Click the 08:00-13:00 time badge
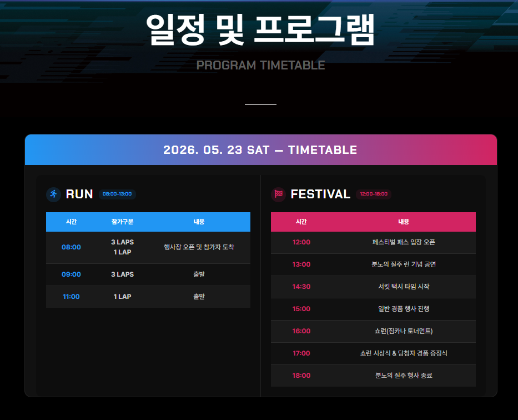 [x=117, y=194]
